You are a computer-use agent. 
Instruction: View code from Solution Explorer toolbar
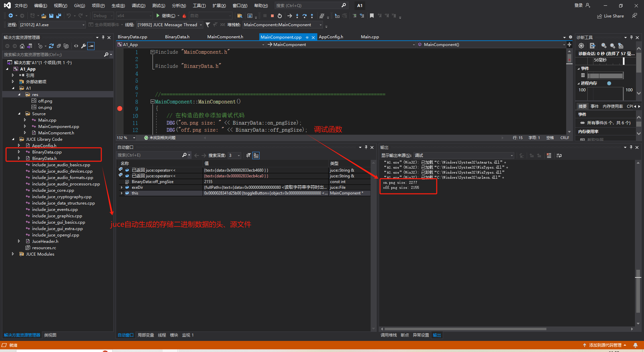[76, 46]
